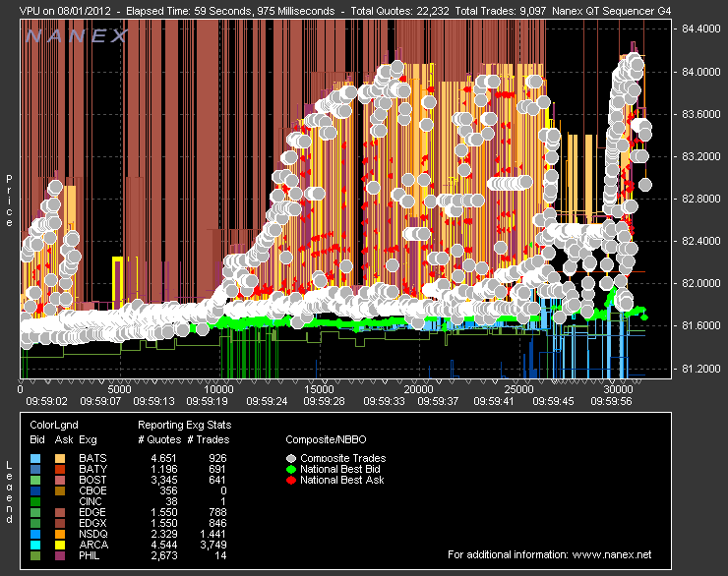
Task: Select the ARCA bid color swatch
Action: (35, 545)
